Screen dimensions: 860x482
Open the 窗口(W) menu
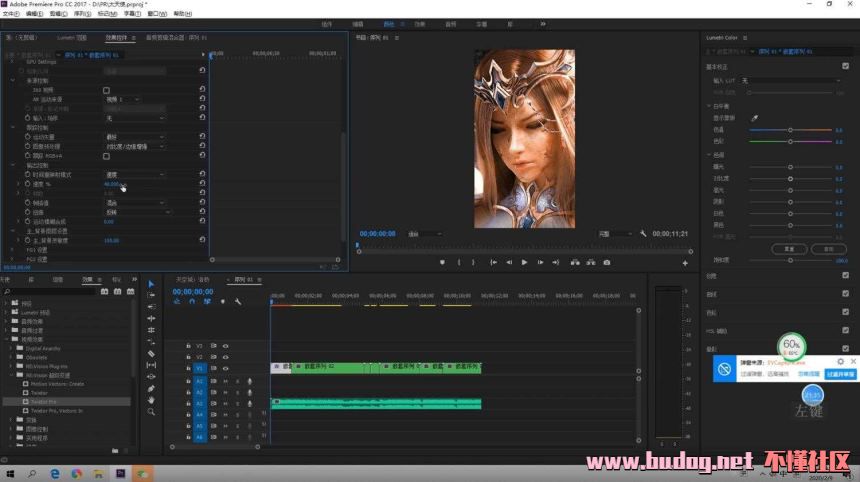tap(157, 14)
